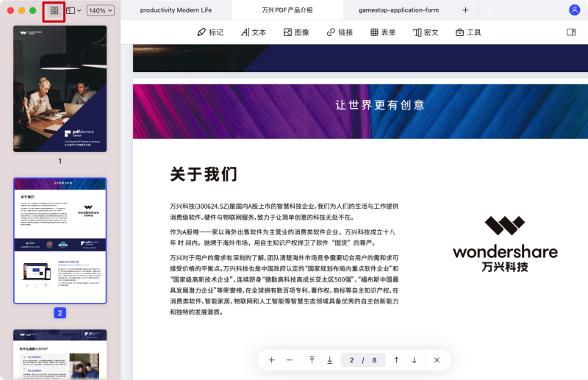The width and height of the screenshot is (588, 380).
Task: Open the 工具 tools menu
Action: point(468,32)
